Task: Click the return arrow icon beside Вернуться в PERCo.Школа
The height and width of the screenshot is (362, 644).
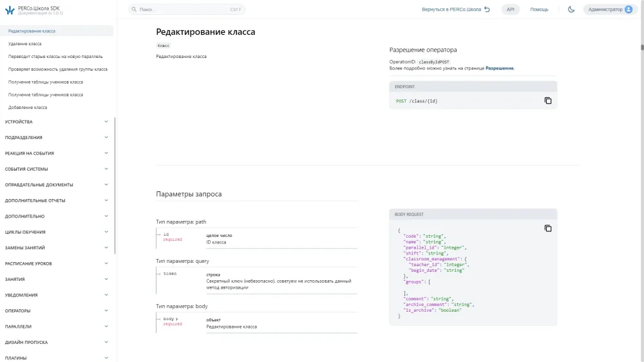Action: (487, 9)
